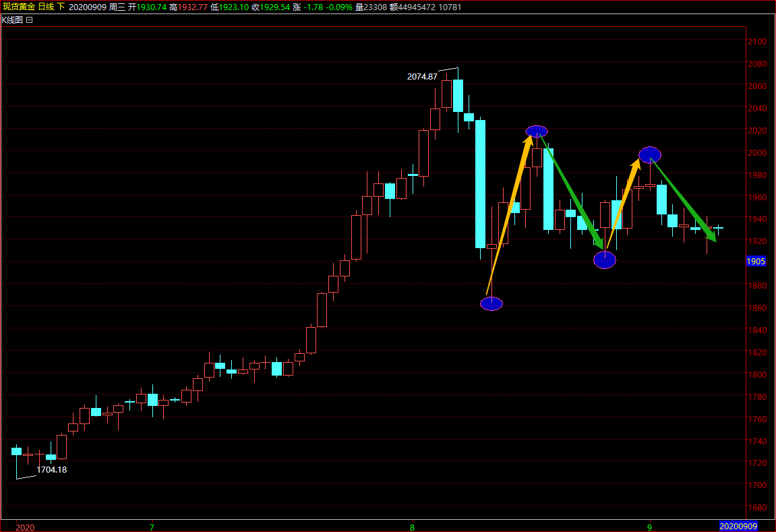Click the 2080 price axis label
776x532 pixels.
pos(757,64)
